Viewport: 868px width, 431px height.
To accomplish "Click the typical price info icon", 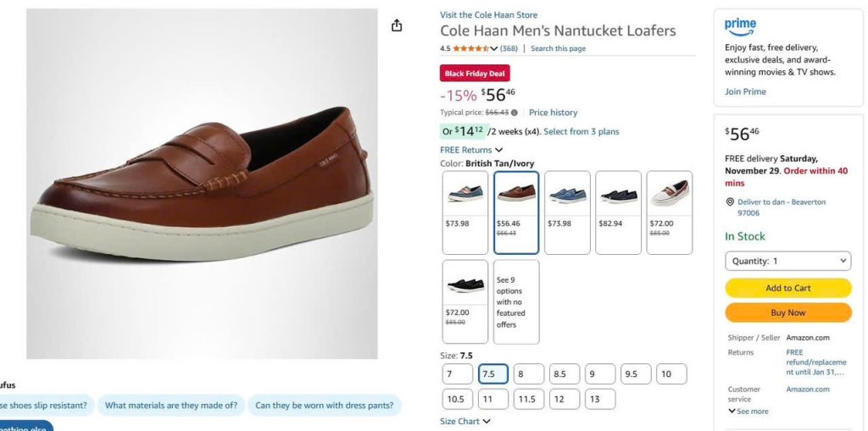I will (514, 113).
